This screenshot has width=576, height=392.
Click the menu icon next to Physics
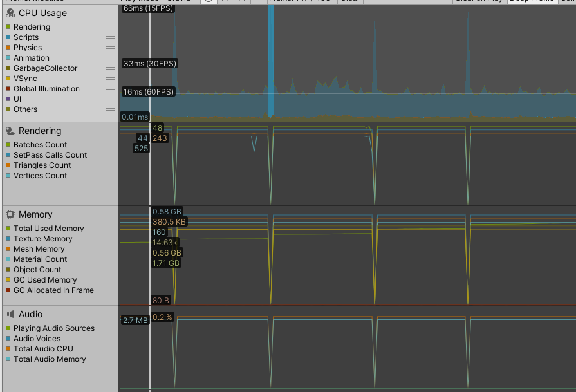click(x=111, y=47)
